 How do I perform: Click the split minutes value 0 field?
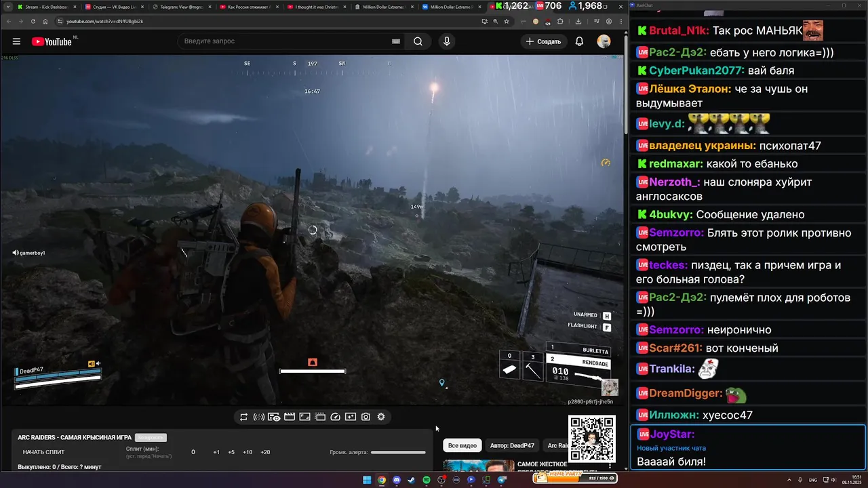coord(193,452)
